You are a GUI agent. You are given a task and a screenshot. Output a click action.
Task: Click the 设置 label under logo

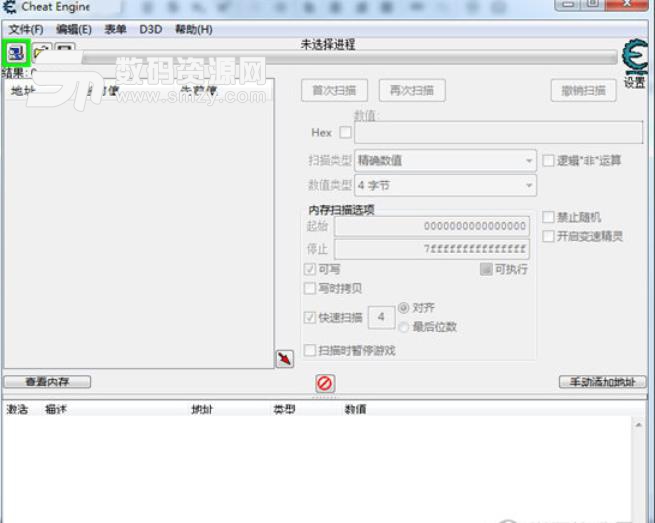[x=635, y=82]
